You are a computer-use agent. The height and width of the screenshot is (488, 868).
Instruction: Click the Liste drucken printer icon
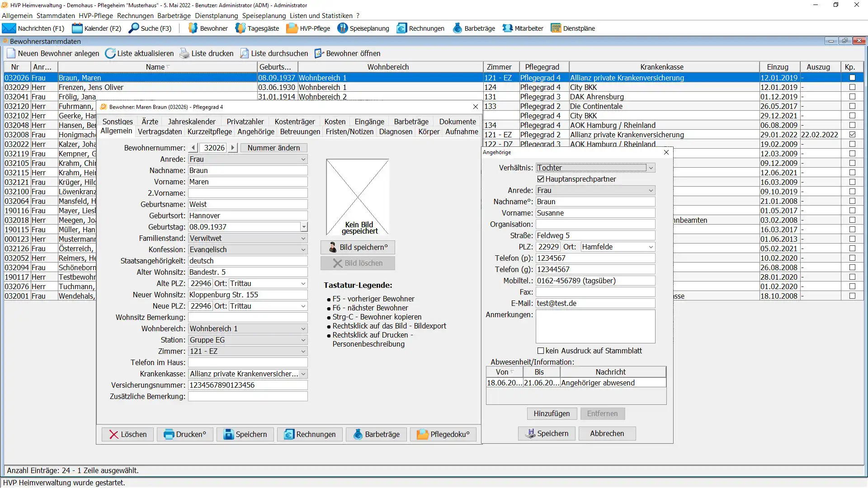coord(184,54)
